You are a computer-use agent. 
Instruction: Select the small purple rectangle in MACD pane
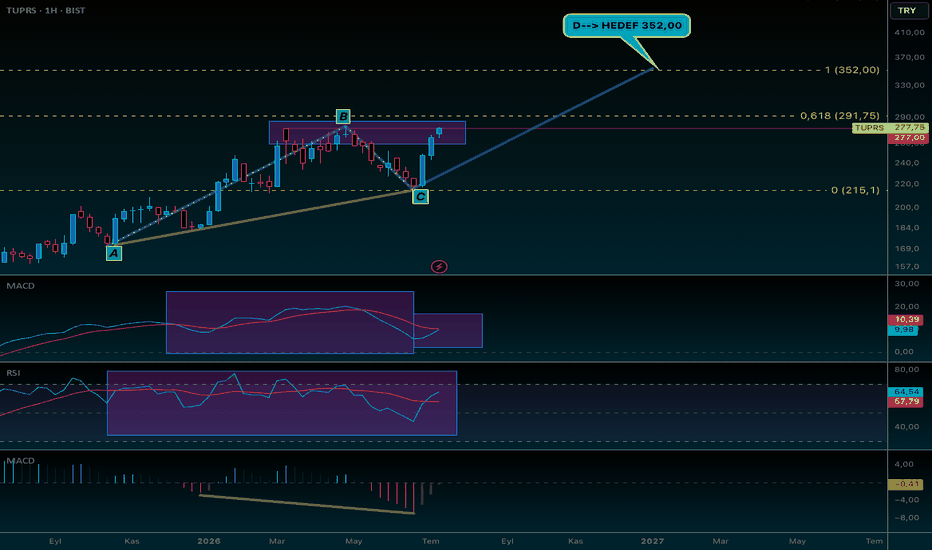448,331
